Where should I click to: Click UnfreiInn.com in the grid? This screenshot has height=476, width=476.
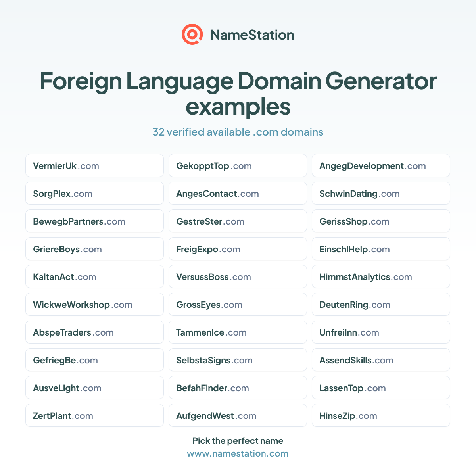381,332
